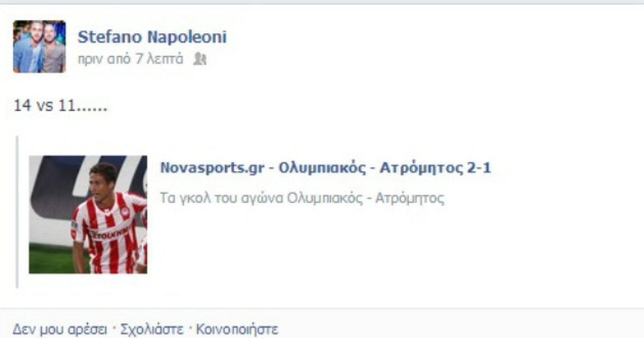Viewport: 644px width, 338px height.
Task: Click the friends audience icon beside timestamp
Action: point(200,59)
